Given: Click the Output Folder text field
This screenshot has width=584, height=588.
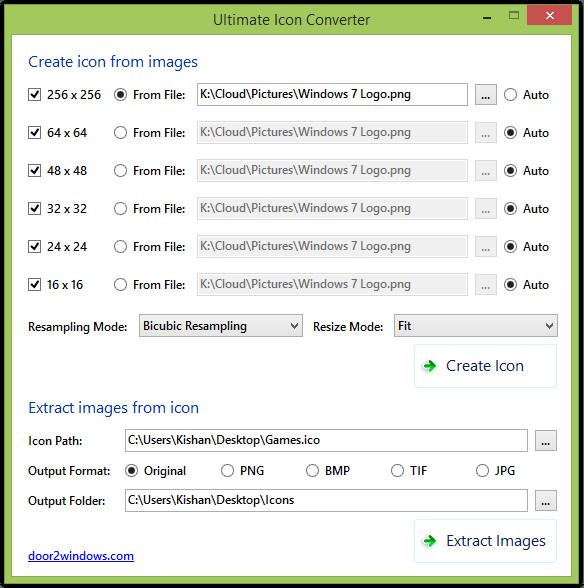Looking at the screenshot, I should [x=326, y=500].
